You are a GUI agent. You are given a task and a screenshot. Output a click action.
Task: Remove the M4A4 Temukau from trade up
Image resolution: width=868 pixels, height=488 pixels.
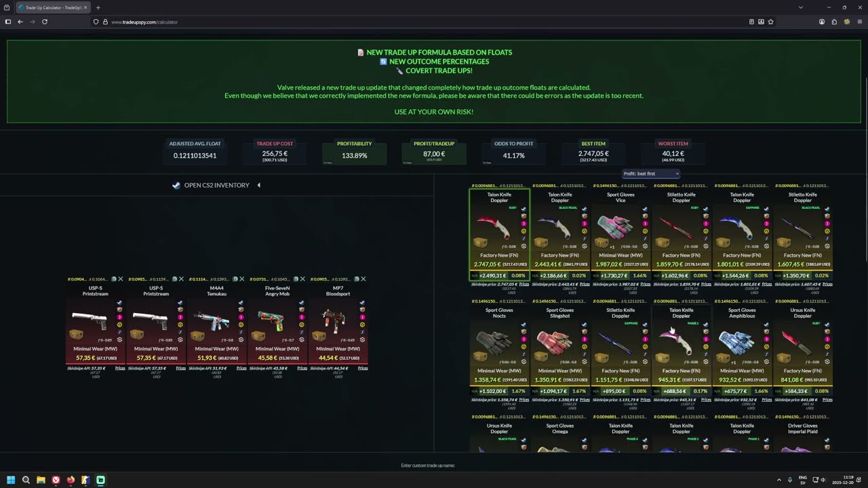pyautogui.click(x=242, y=279)
